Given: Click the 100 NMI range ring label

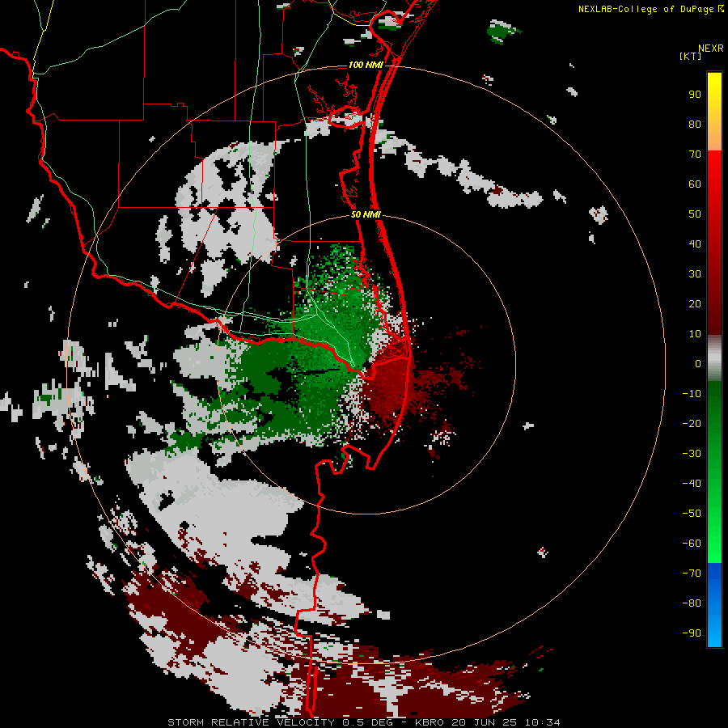Looking at the screenshot, I should click(366, 65).
